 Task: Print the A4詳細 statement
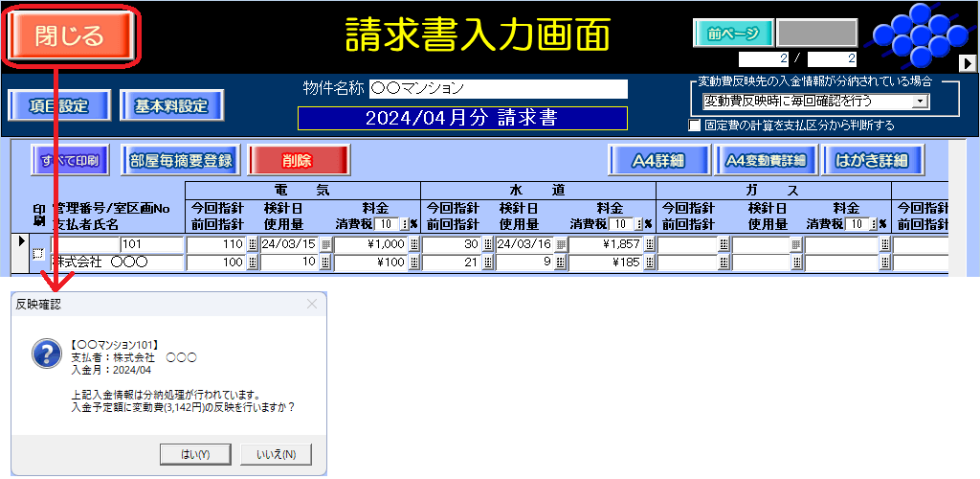658,160
